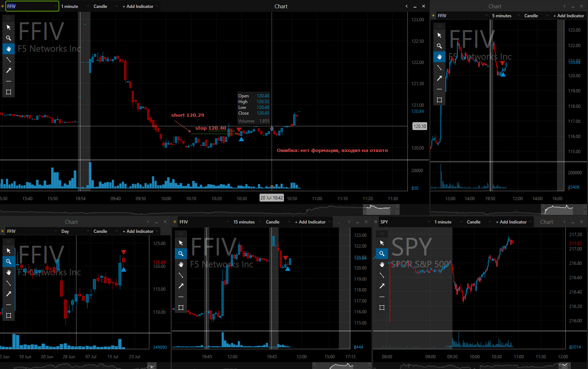Viewport: 588px width, 369px height.
Task: Toggle the symbol link dot in the SPY chart
Action: click(x=376, y=222)
